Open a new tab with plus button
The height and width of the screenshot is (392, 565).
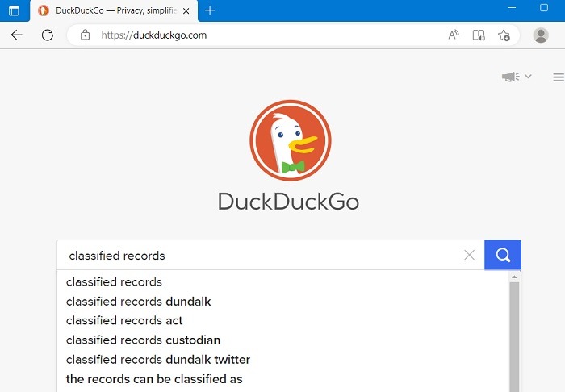tap(210, 10)
